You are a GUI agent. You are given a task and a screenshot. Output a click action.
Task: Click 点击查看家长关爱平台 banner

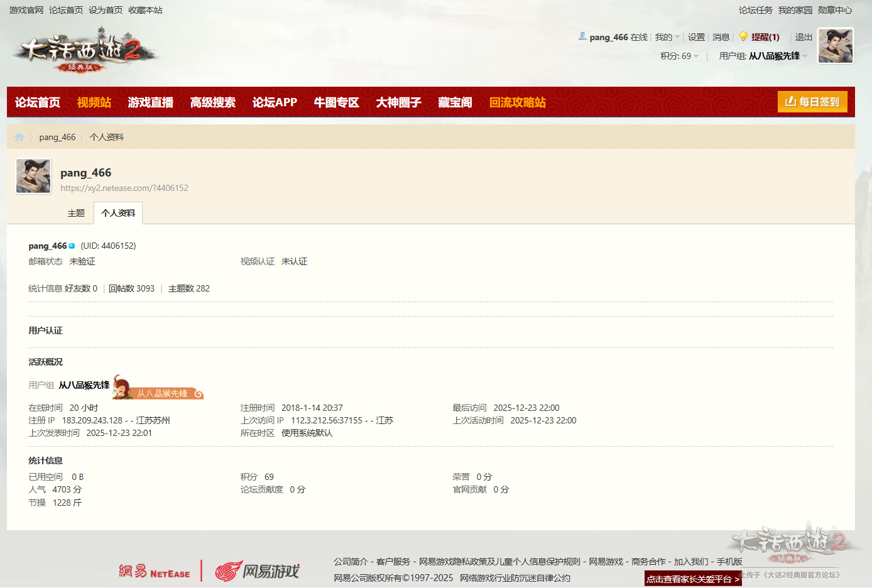click(x=692, y=579)
